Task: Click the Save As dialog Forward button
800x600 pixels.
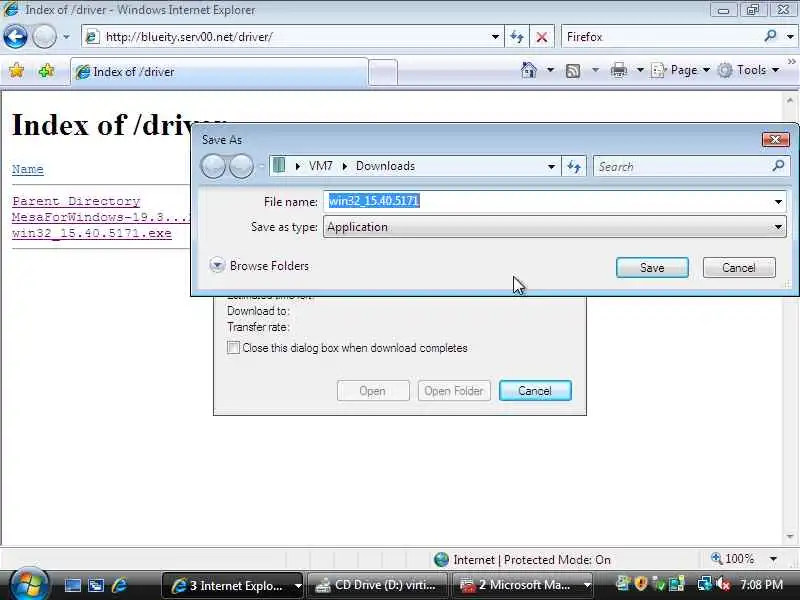Action: tap(241, 166)
